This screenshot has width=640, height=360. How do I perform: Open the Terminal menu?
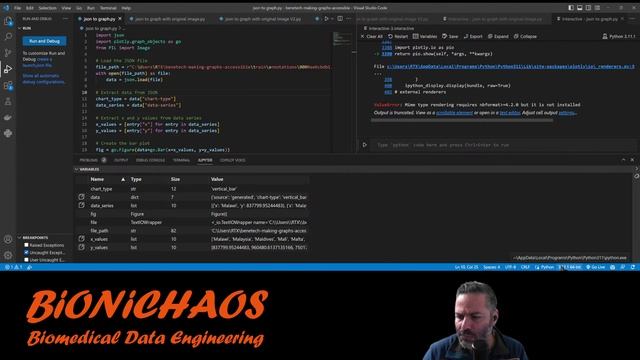pyautogui.click(x=108, y=8)
